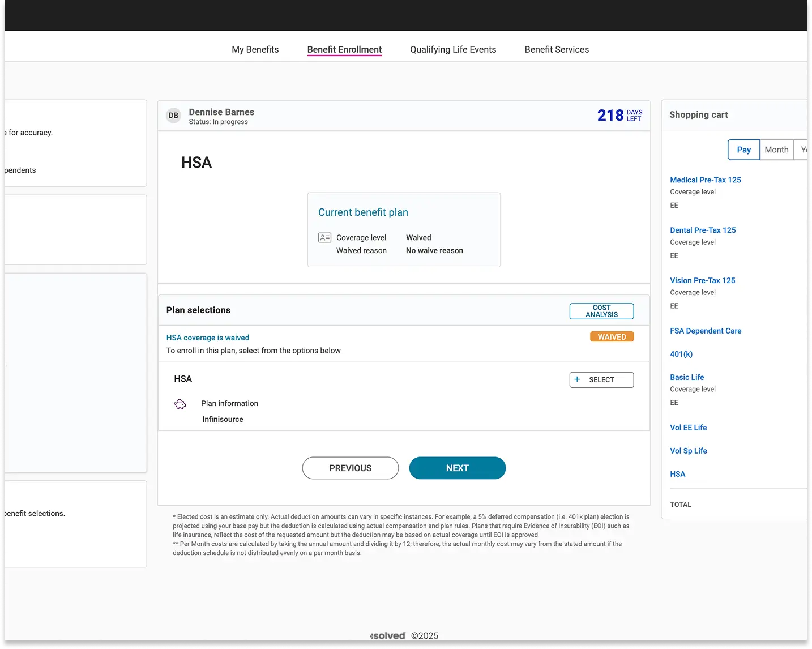Open the Qualifying Life Events tab

(453, 49)
